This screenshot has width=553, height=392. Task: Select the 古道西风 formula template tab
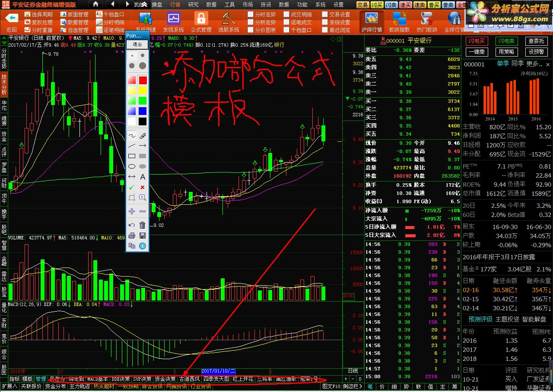(190, 379)
